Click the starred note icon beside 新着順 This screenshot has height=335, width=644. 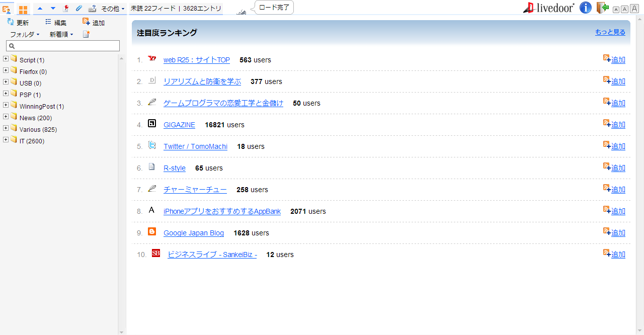pos(86,34)
